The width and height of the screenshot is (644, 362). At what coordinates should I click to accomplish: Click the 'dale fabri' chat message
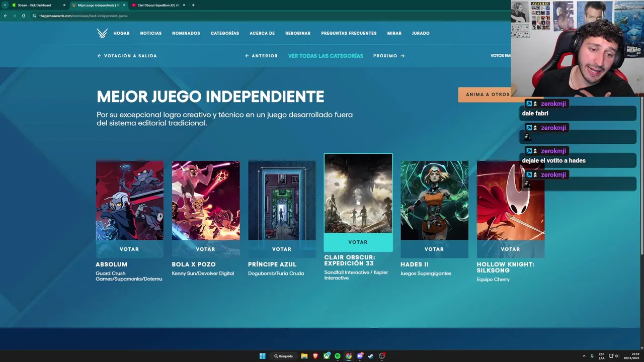tap(535, 113)
